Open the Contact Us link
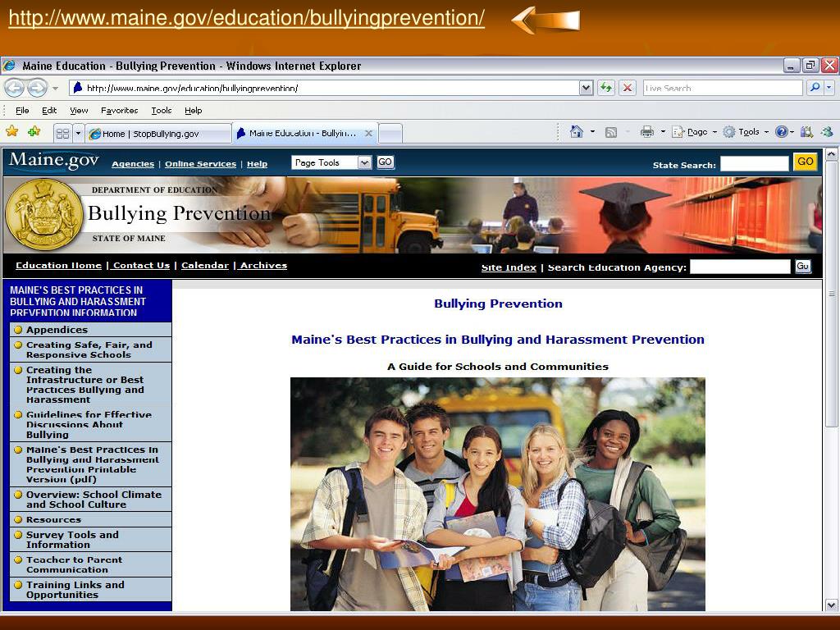Viewport: 840px width, 630px height. tap(141, 265)
